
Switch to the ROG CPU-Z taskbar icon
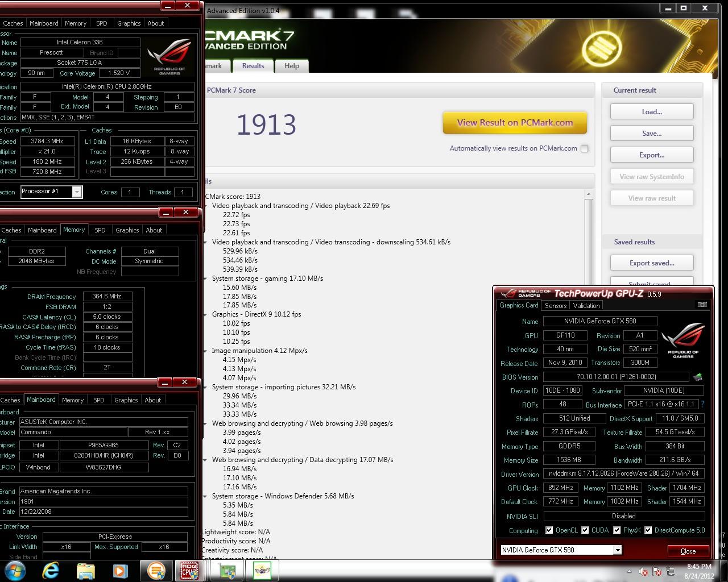pos(189,571)
